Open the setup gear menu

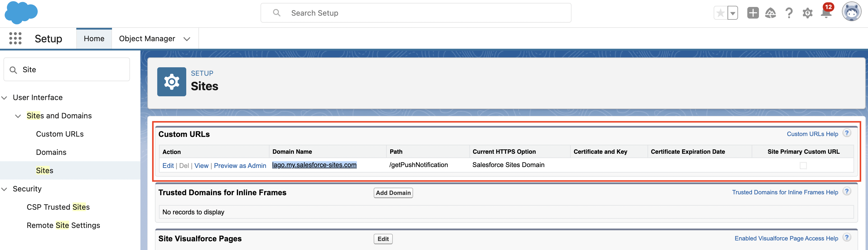(x=807, y=13)
